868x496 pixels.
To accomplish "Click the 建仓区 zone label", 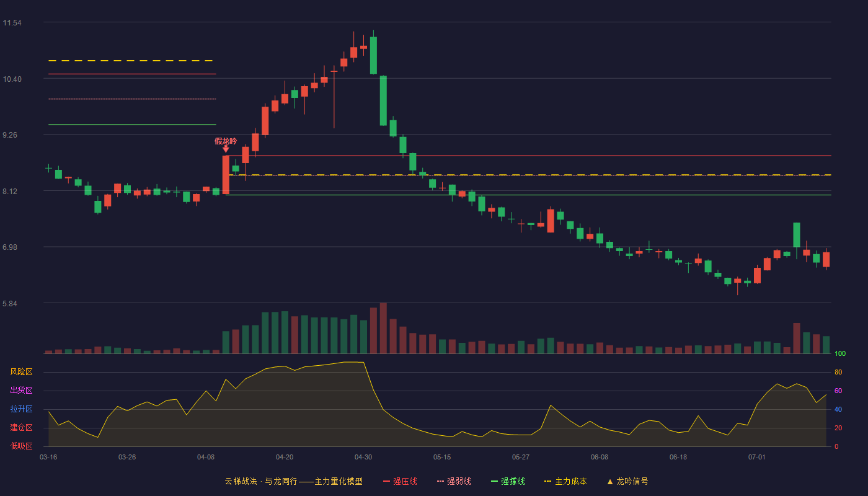I will coord(22,428).
